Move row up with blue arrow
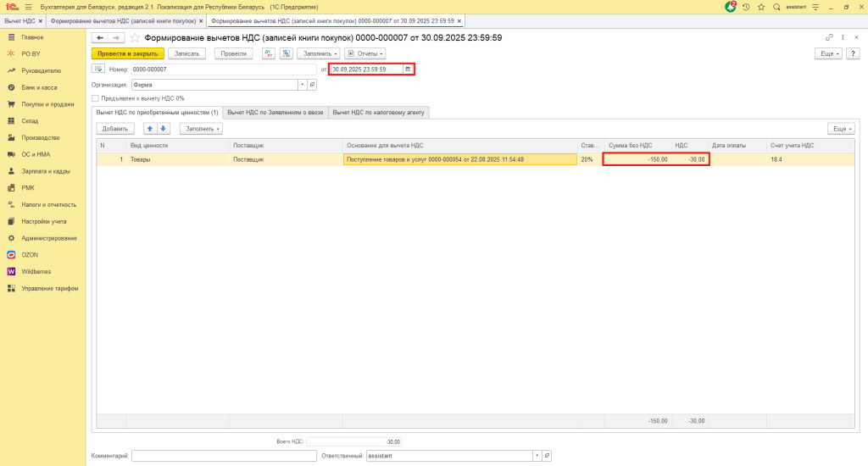This screenshot has width=868, height=466. tap(150, 129)
